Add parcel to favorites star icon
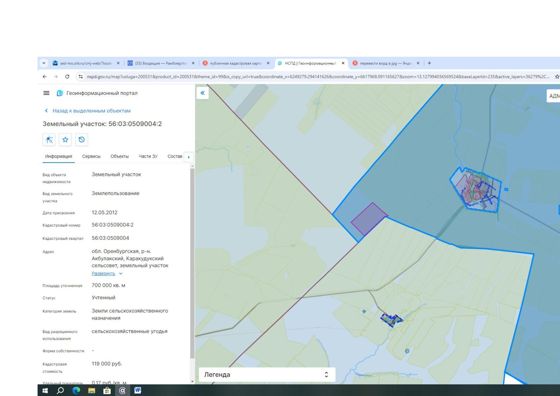 65,140
